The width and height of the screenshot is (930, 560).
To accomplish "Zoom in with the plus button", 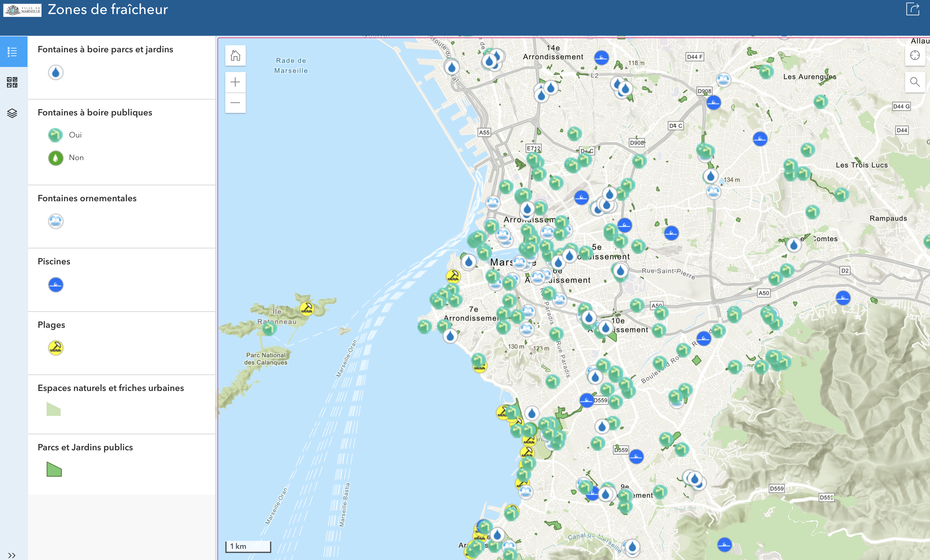I will click(x=235, y=82).
